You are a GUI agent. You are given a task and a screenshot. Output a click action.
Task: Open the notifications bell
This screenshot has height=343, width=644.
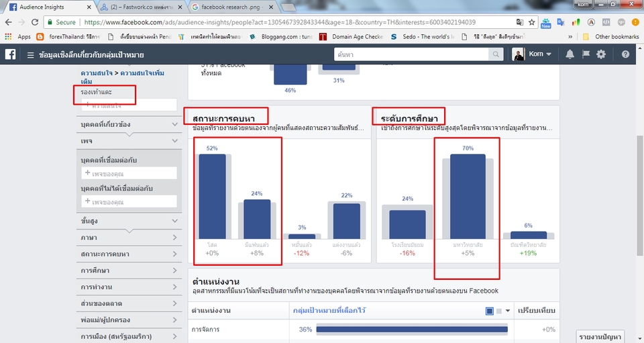click(570, 54)
